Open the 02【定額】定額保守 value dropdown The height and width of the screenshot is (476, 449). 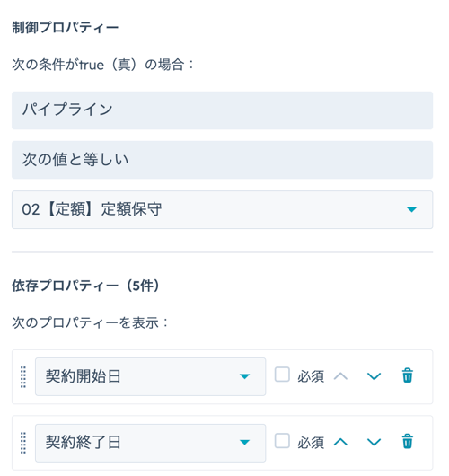222,210
